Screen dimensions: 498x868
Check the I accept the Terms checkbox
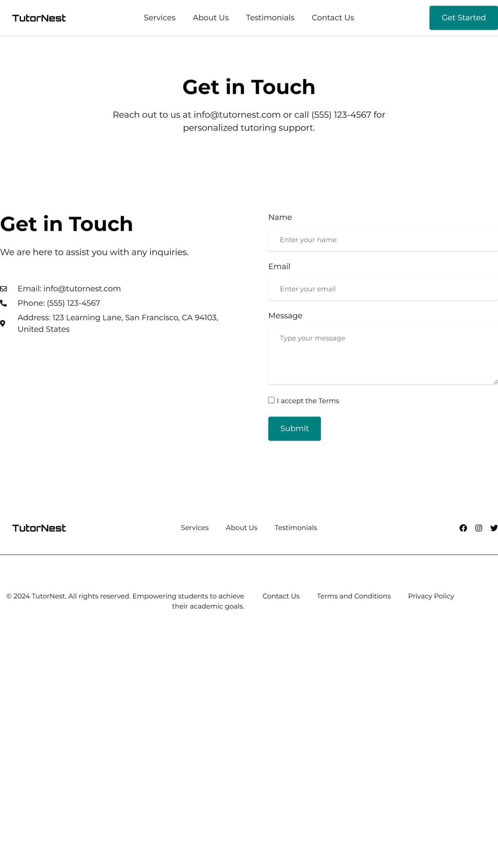[271, 400]
